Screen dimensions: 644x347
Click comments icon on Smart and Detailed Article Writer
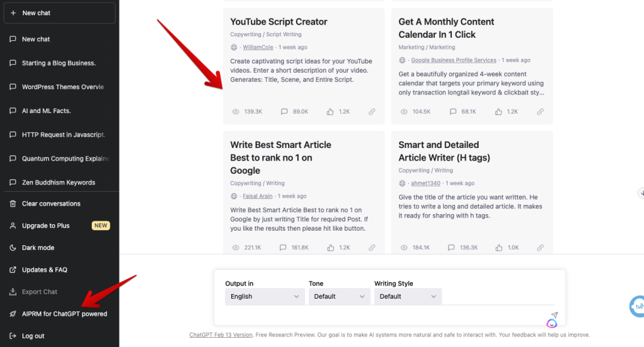[452, 248]
